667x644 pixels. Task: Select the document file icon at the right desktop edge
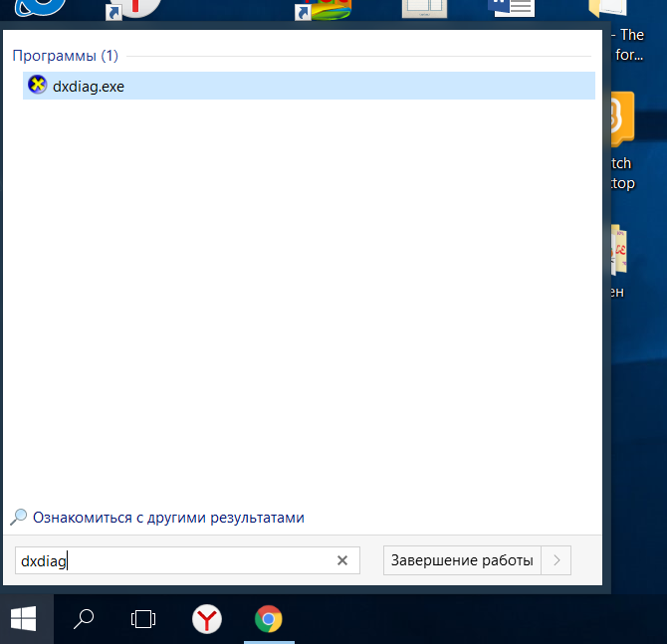(618, 249)
